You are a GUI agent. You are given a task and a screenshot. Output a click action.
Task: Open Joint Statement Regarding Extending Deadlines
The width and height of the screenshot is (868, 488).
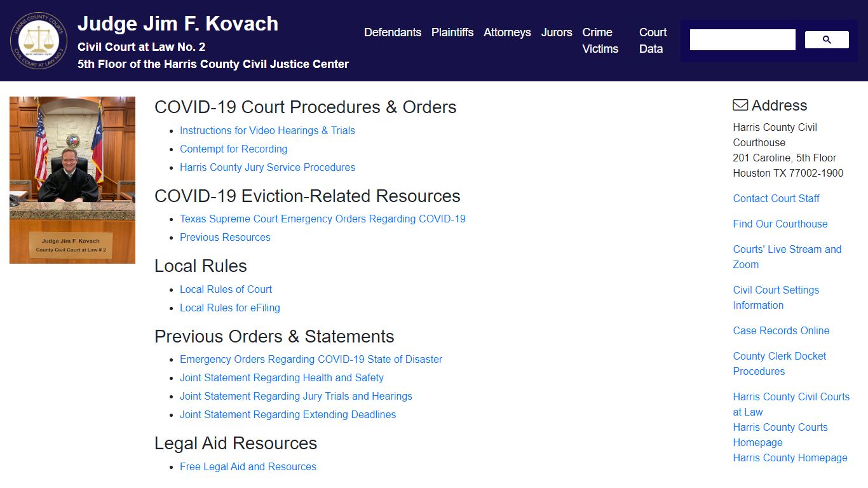[x=288, y=414]
